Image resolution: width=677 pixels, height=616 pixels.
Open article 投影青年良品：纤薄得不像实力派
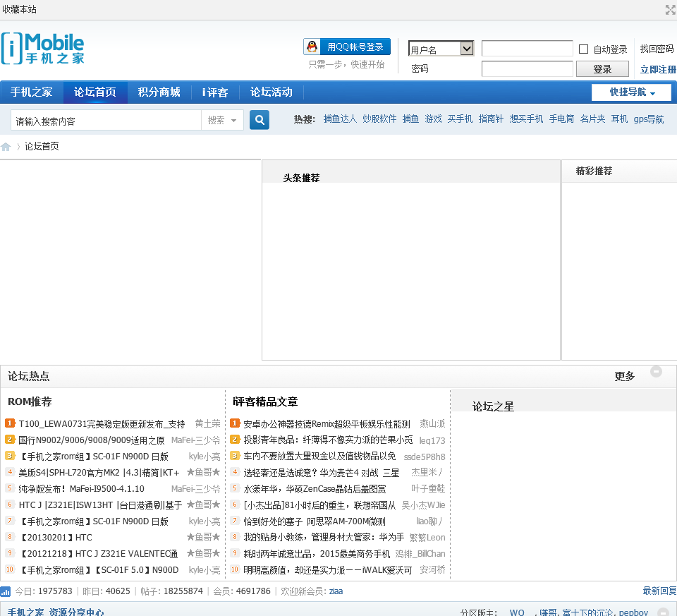[x=328, y=440]
